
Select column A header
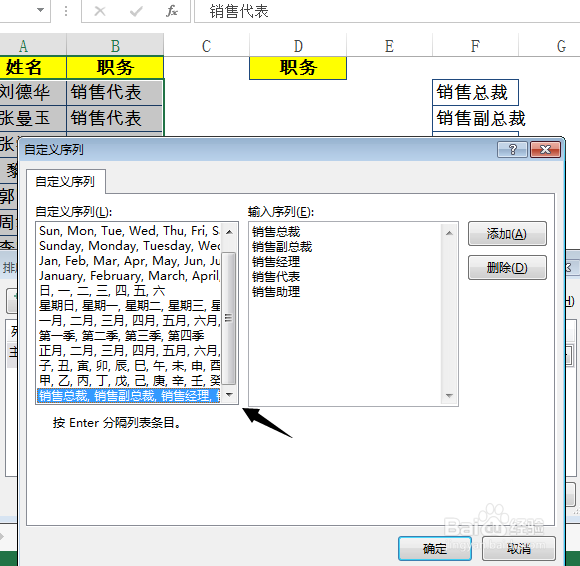(33, 46)
